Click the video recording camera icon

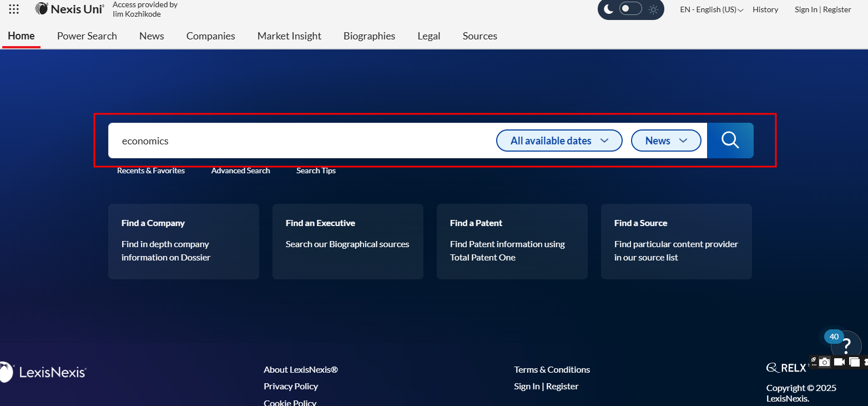click(839, 362)
